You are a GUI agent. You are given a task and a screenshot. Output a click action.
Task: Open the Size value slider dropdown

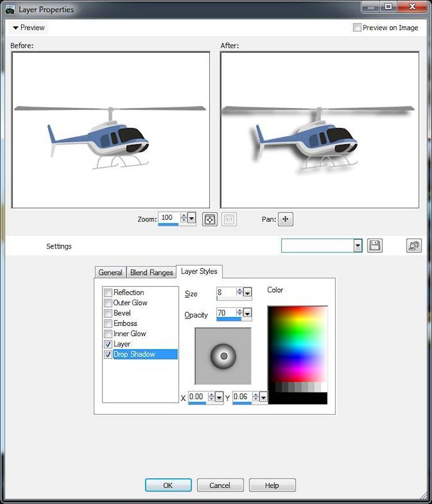pyautogui.click(x=248, y=293)
